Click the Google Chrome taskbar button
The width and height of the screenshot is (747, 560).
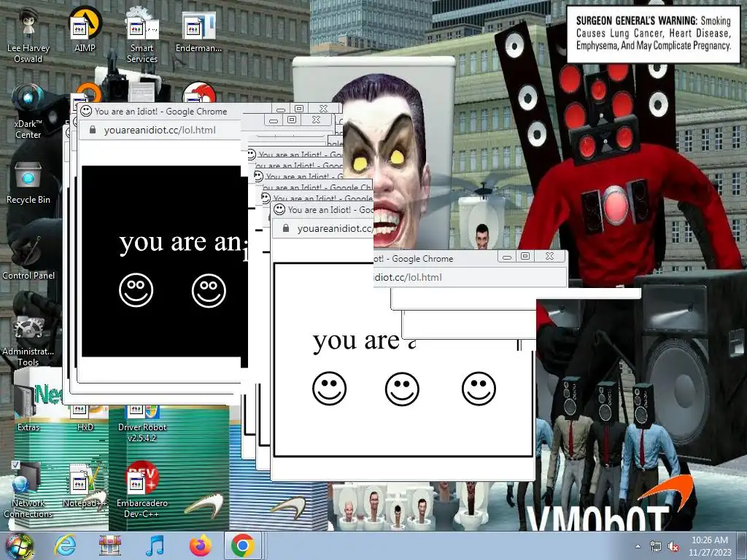243,545
